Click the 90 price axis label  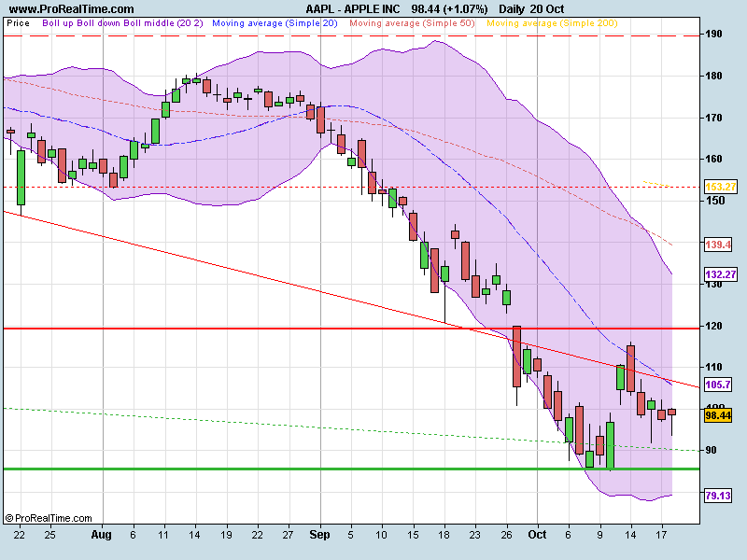coord(711,450)
